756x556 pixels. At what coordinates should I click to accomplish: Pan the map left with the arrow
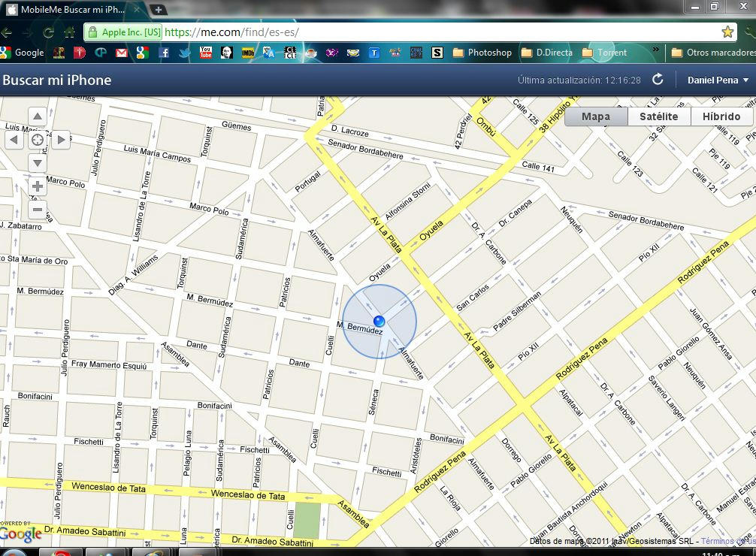pos(14,140)
